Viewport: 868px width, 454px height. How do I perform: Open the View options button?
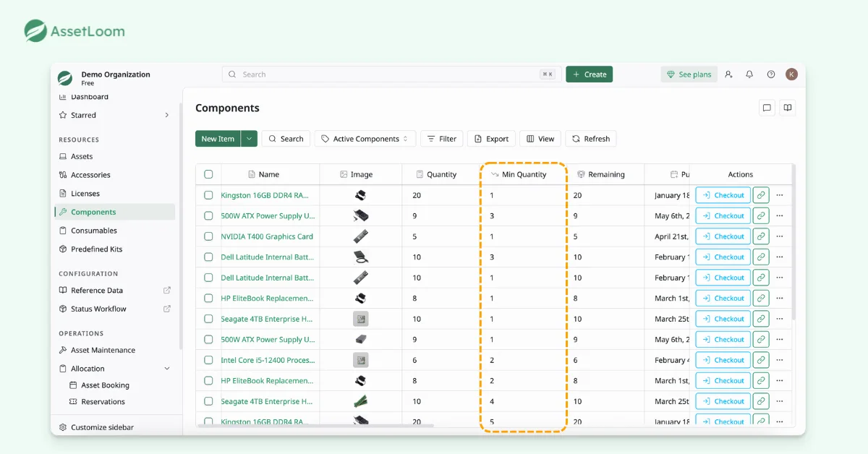[x=540, y=139]
